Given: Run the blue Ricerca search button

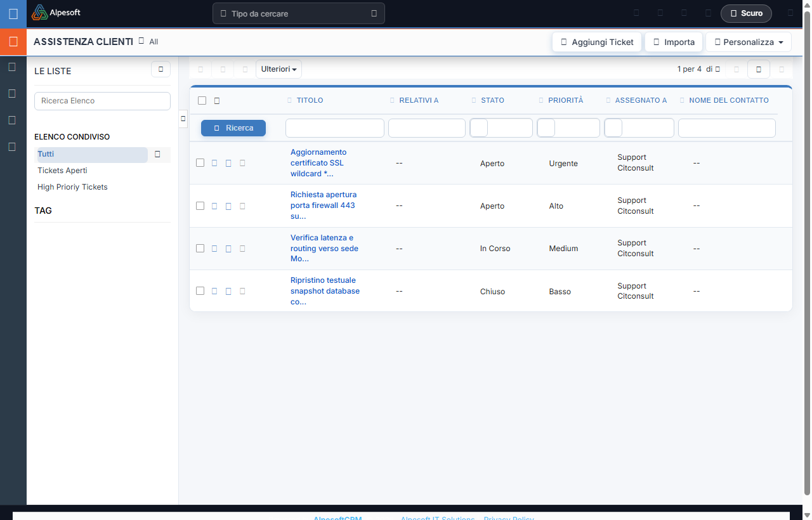Looking at the screenshot, I should point(233,128).
